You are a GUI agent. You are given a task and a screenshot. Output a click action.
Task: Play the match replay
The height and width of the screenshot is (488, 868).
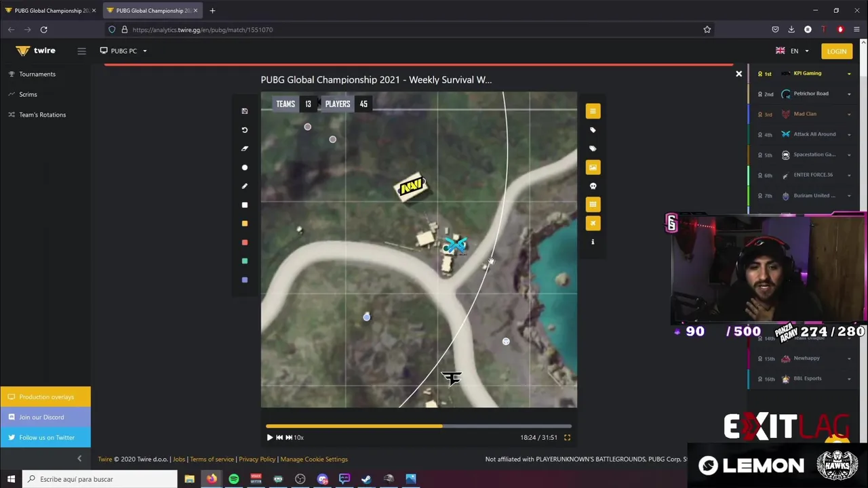[x=269, y=438]
